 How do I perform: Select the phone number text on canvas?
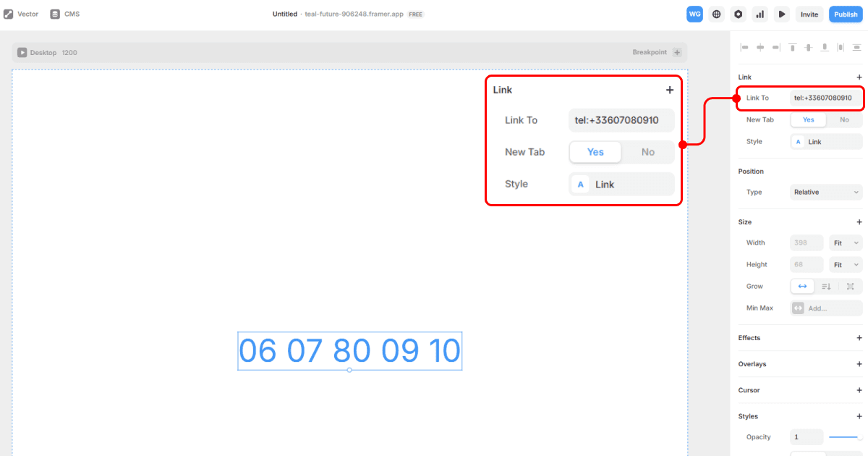(x=349, y=351)
